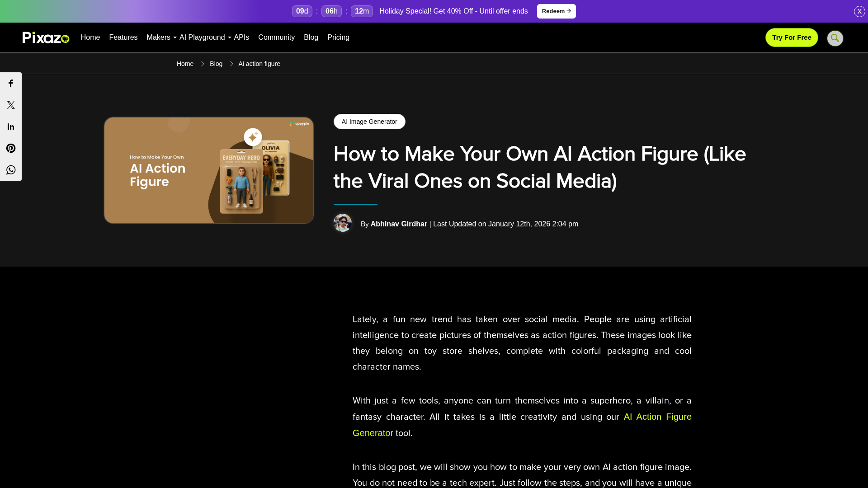Screen dimensions: 868x488
Task: Open the Community nav link
Action: click(x=276, y=38)
